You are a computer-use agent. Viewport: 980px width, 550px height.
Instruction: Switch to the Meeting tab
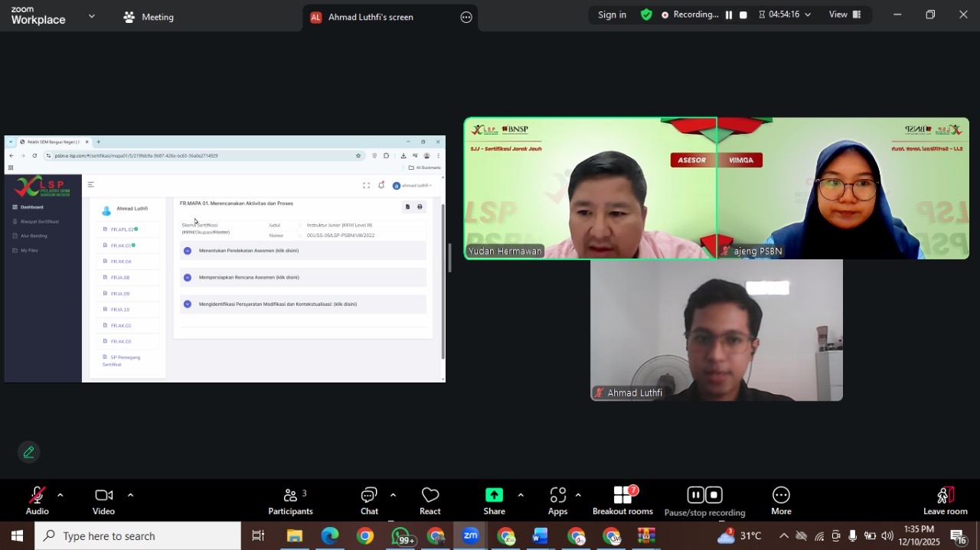tap(149, 17)
